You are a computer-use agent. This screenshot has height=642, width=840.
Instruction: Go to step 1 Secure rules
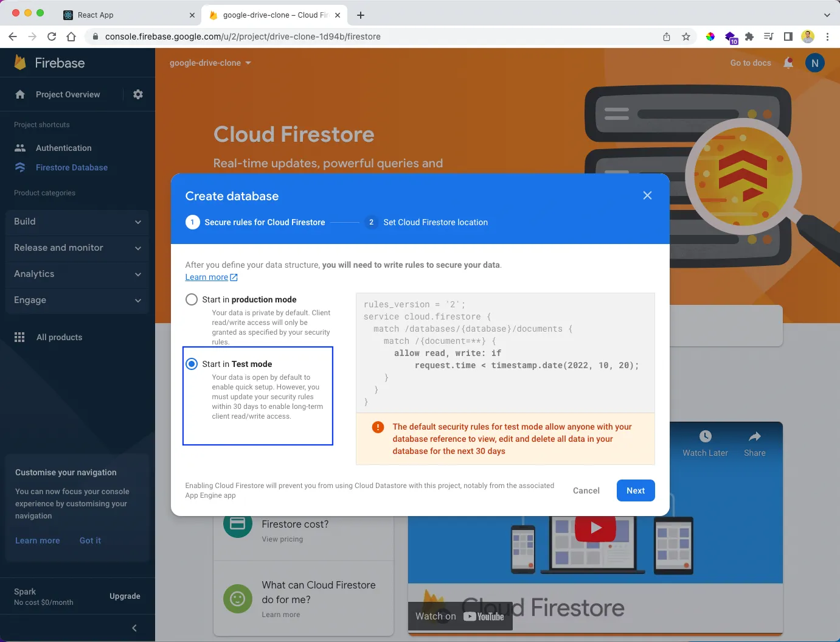pos(255,222)
